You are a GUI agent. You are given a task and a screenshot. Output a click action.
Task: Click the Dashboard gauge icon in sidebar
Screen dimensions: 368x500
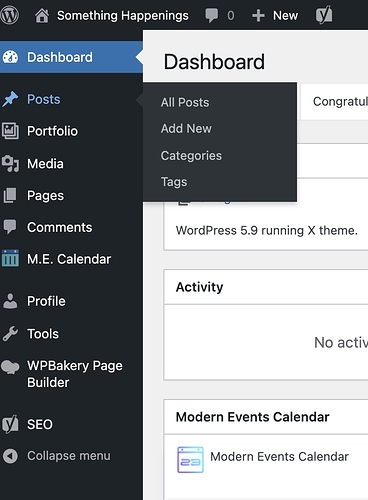10,57
